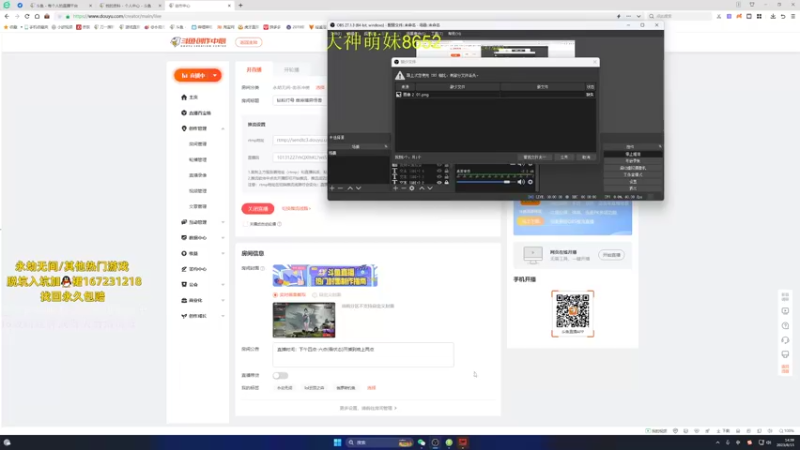Viewport: 800px width, 450px height.
Task: Open the red link beside the close-stream button
Action: tap(296, 209)
